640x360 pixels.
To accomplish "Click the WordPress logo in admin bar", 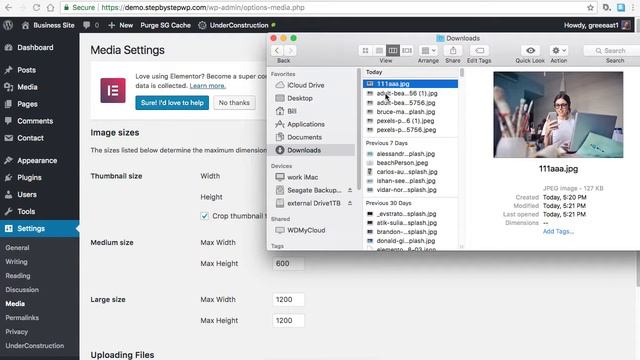I will [x=8, y=25].
